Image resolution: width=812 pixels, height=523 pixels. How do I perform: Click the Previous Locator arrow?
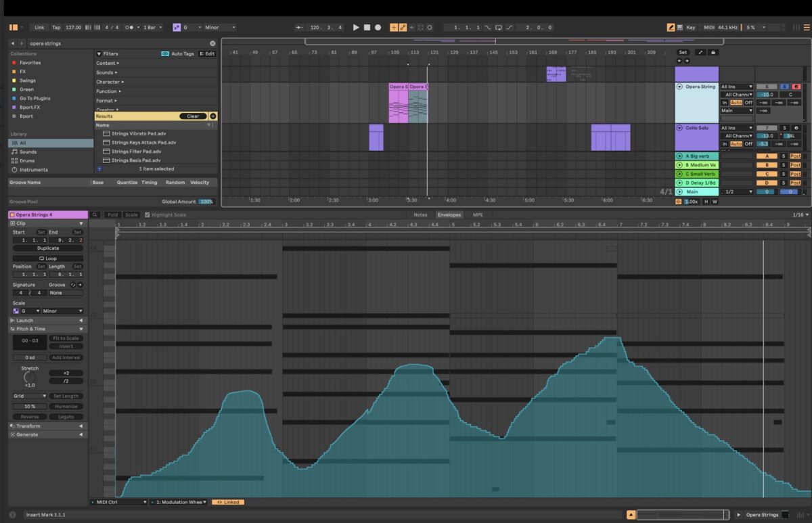tap(679, 60)
